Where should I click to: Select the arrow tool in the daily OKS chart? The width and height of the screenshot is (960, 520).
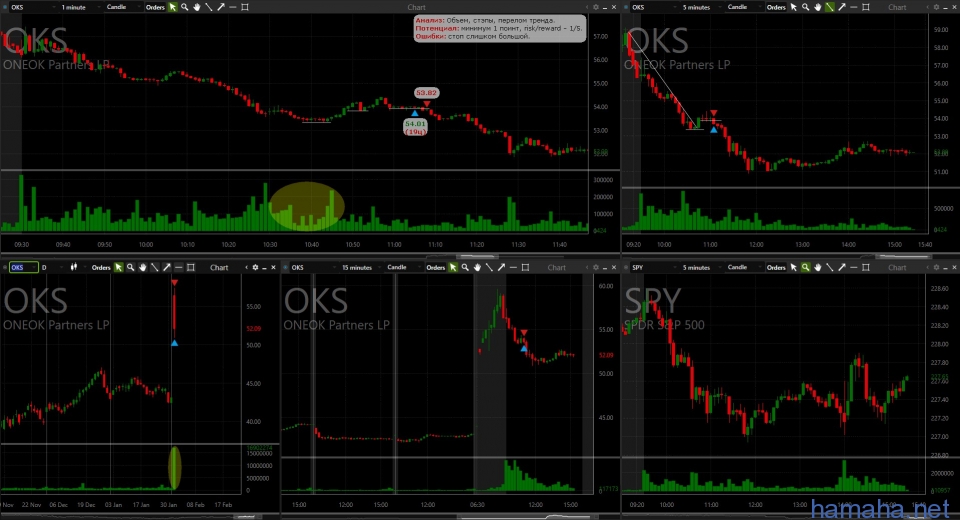pyautogui.click(x=167, y=268)
